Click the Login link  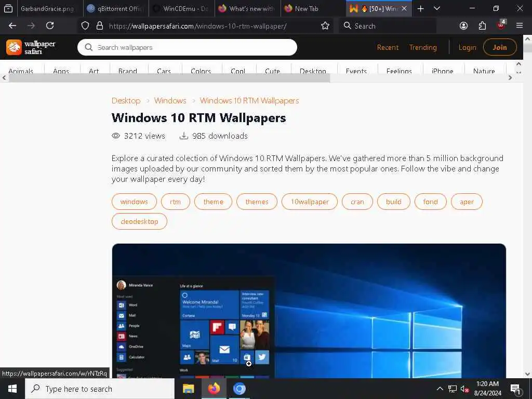pyautogui.click(x=467, y=47)
